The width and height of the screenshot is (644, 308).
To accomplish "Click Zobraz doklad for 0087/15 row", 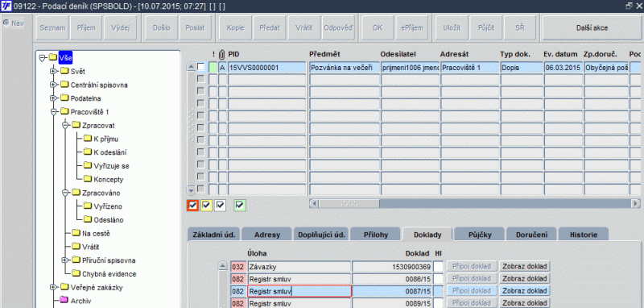I will (525, 291).
